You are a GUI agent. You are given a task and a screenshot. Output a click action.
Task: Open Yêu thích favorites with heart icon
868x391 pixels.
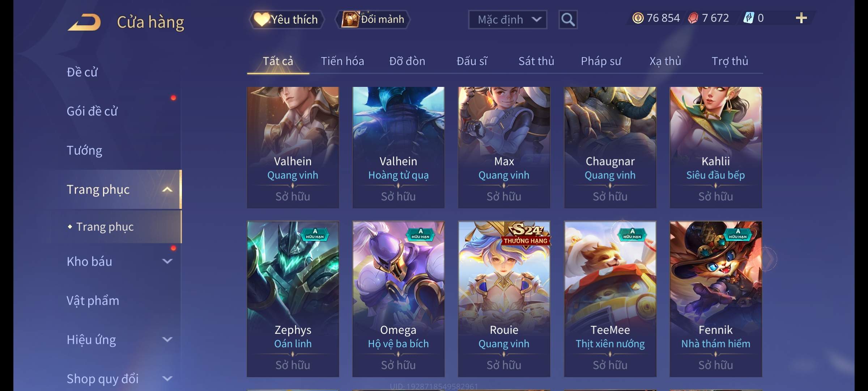[x=286, y=20]
